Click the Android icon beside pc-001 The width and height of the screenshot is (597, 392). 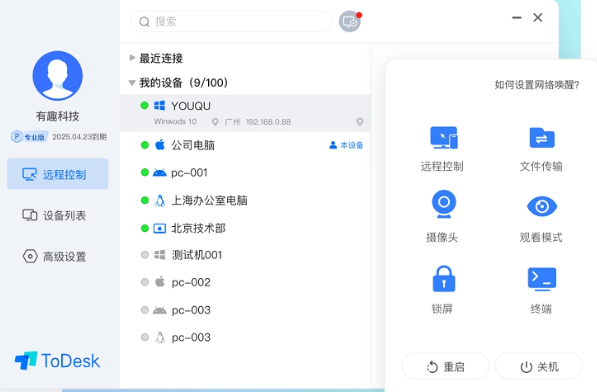pos(160,173)
